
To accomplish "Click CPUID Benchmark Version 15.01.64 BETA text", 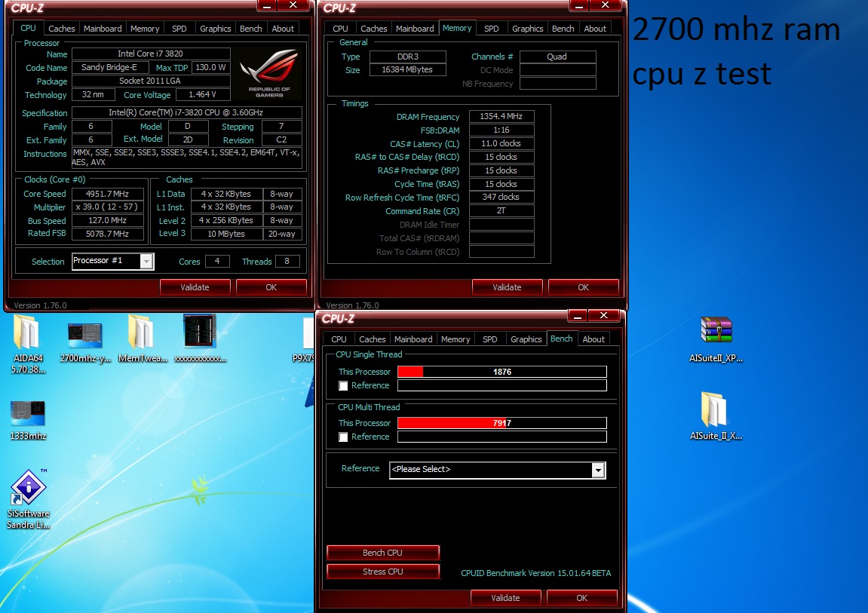I will tap(536, 573).
